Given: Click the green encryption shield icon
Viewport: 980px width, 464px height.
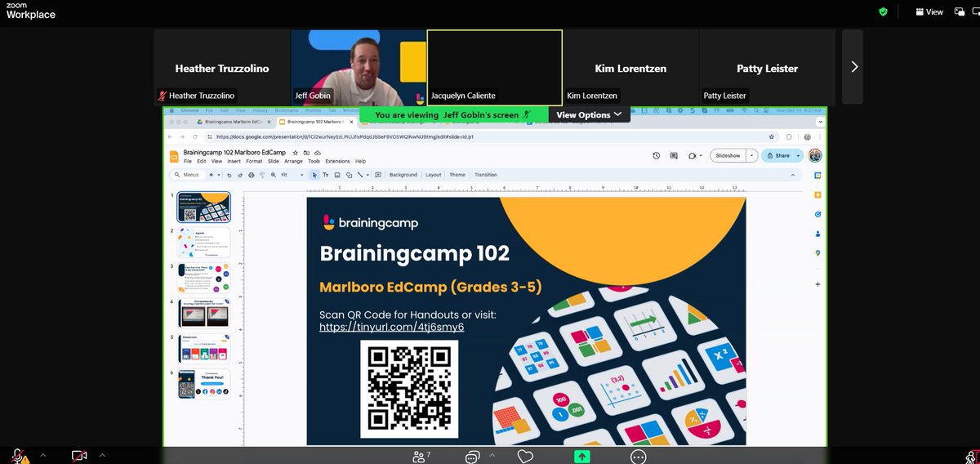Looking at the screenshot, I should (x=883, y=12).
